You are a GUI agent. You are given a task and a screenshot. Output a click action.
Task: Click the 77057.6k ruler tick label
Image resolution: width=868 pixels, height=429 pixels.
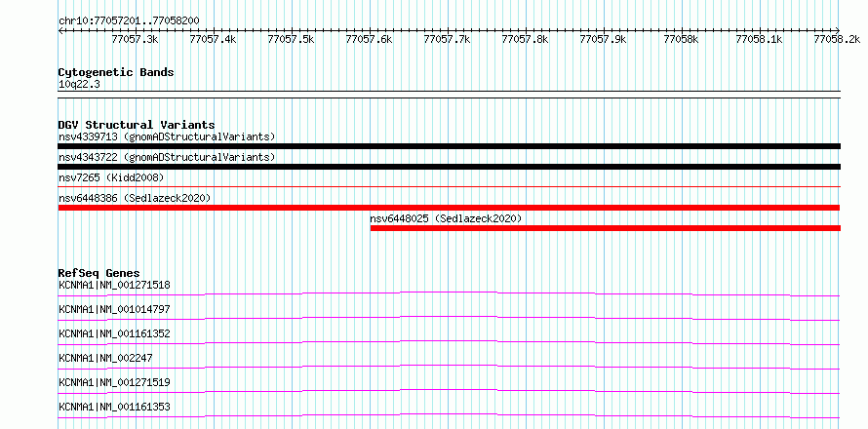pos(369,39)
